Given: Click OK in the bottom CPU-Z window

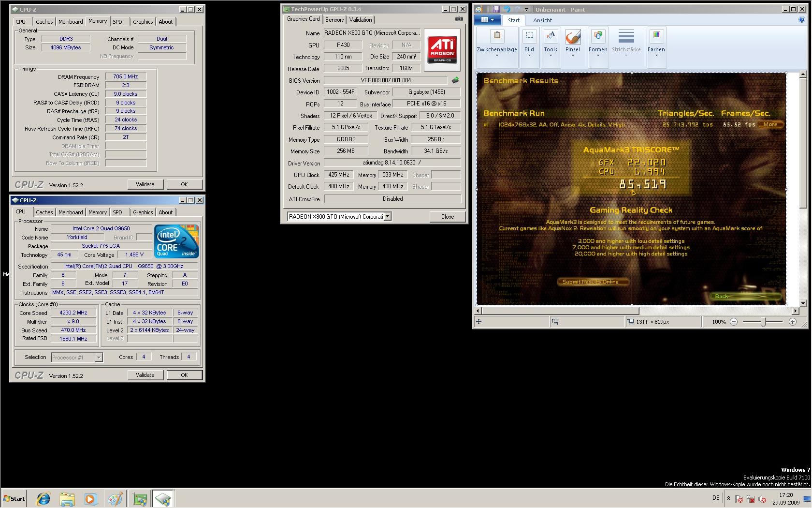Looking at the screenshot, I should tap(184, 375).
